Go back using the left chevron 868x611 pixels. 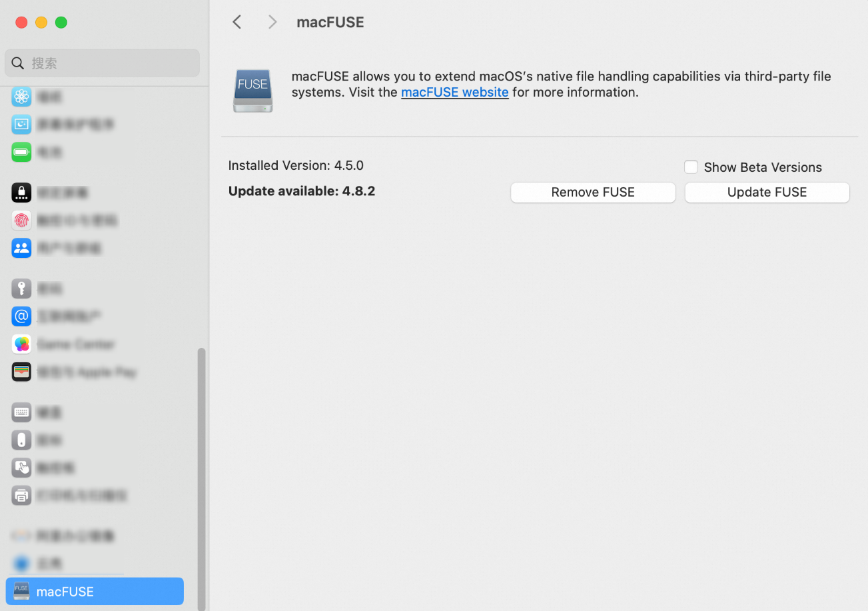[x=236, y=21]
